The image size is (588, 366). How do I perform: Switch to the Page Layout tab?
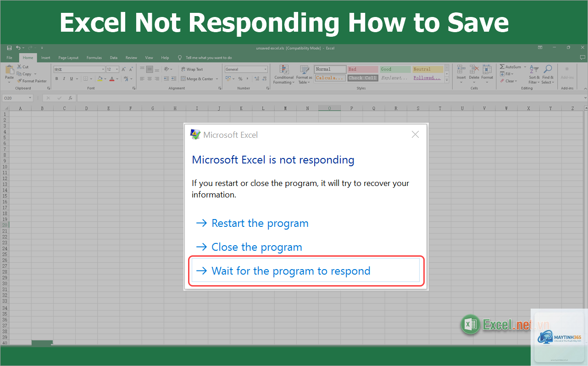pos(68,58)
